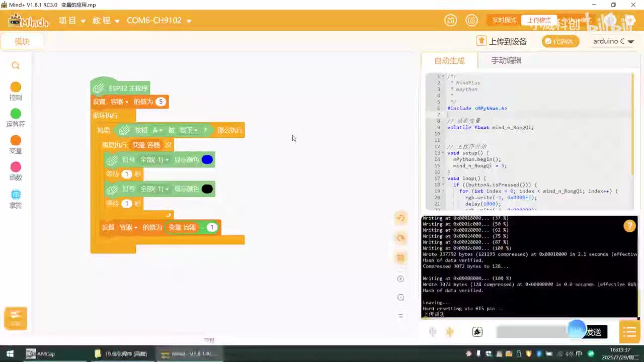Edit the subtraction value 1

(x=212, y=227)
